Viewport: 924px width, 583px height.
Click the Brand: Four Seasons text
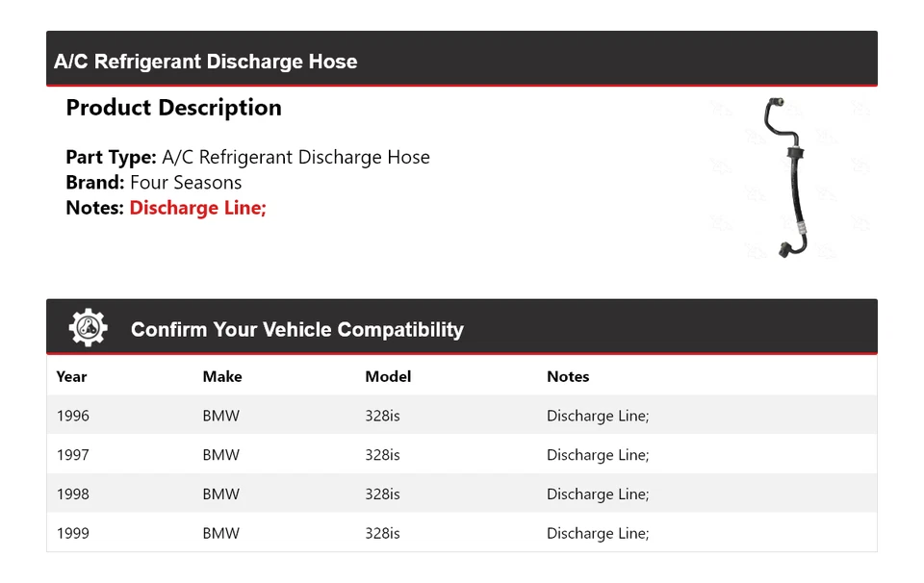[154, 183]
